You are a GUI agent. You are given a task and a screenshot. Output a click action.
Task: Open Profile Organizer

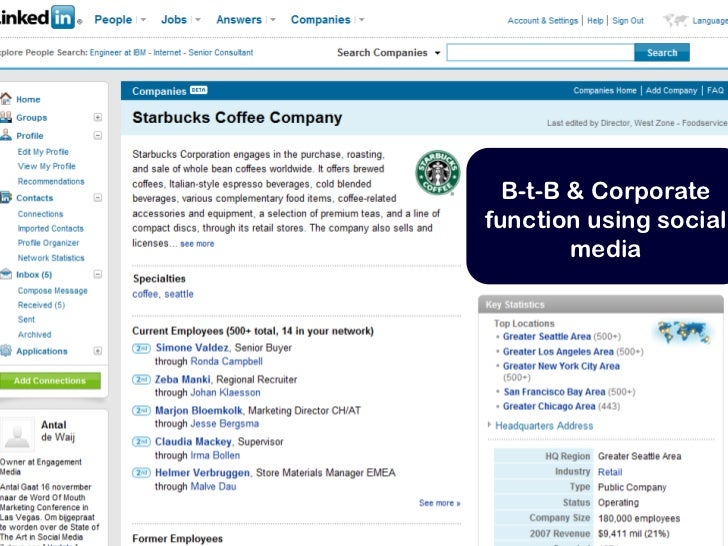pos(48,243)
